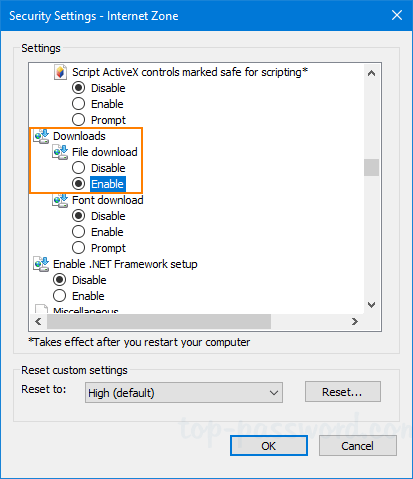This screenshot has height=479, width=413.
Task: Click the scroll down arrow in settings list
Action: [371, 305]
